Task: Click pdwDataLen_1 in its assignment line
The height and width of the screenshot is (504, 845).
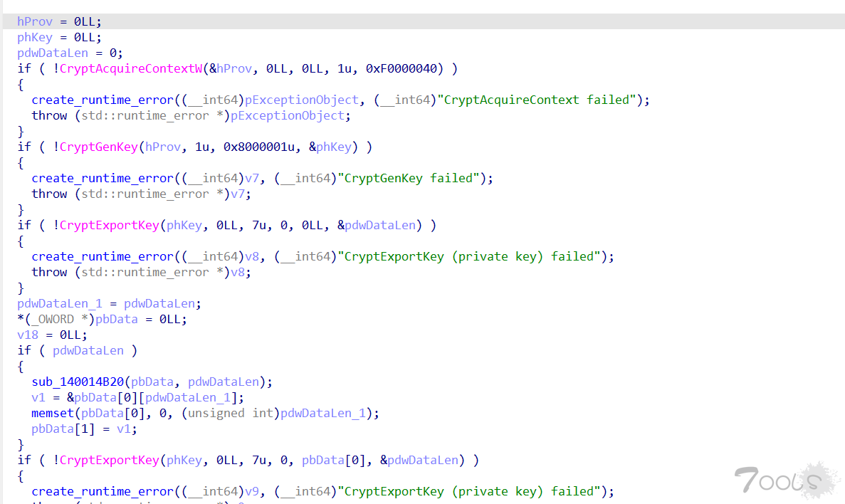Action: pyautogui.click(x=60, y=303)
